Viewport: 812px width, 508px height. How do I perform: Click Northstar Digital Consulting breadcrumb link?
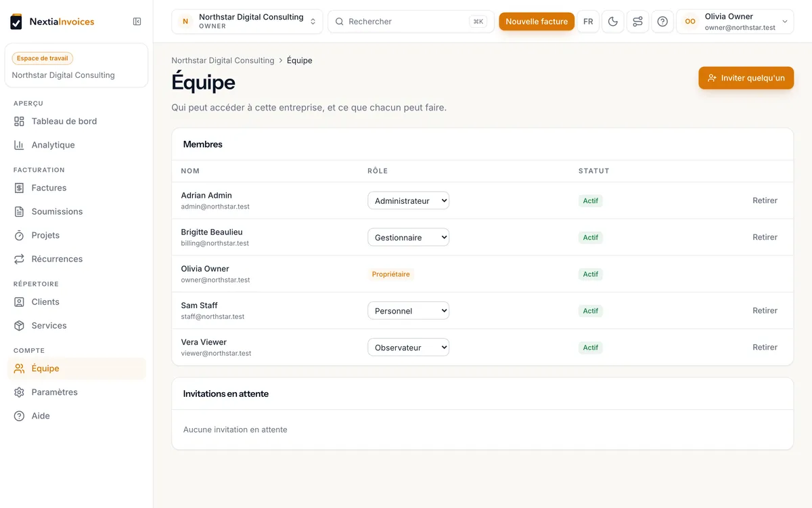[x=223, y=60]
